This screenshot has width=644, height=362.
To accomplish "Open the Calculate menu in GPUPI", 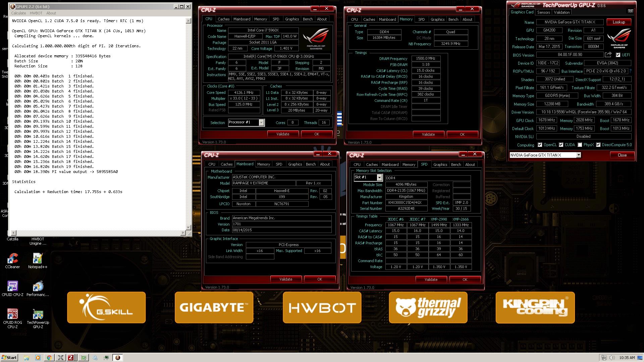I will point(18,13).
